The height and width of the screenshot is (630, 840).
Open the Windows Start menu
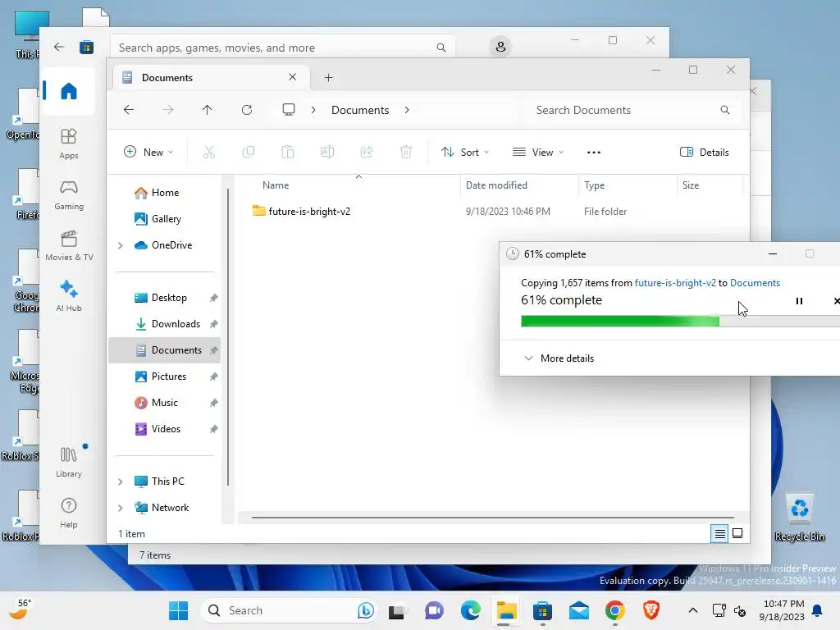click(178, 610)
